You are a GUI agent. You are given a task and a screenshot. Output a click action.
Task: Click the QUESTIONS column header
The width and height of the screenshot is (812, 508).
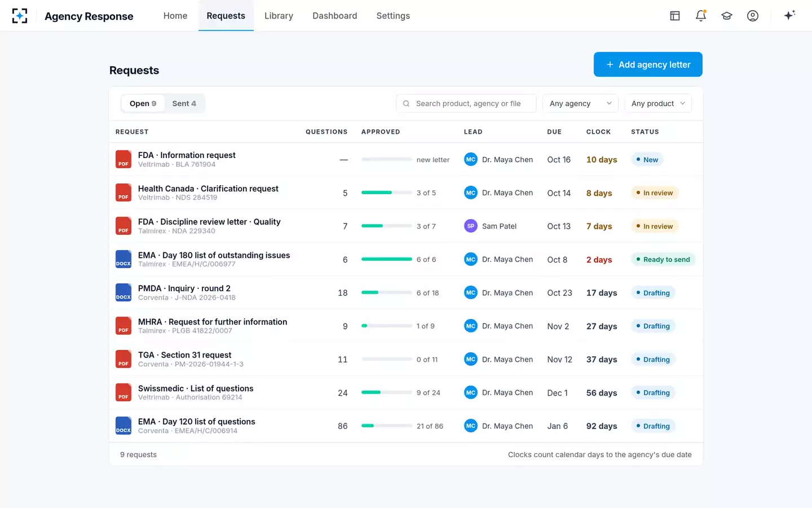[x=326, y=132]
